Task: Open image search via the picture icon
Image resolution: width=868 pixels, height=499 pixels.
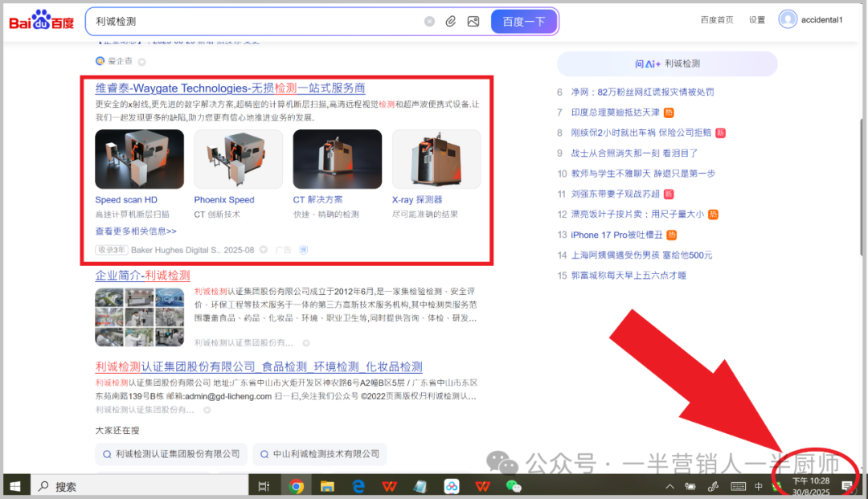Action: click(473, 22)
